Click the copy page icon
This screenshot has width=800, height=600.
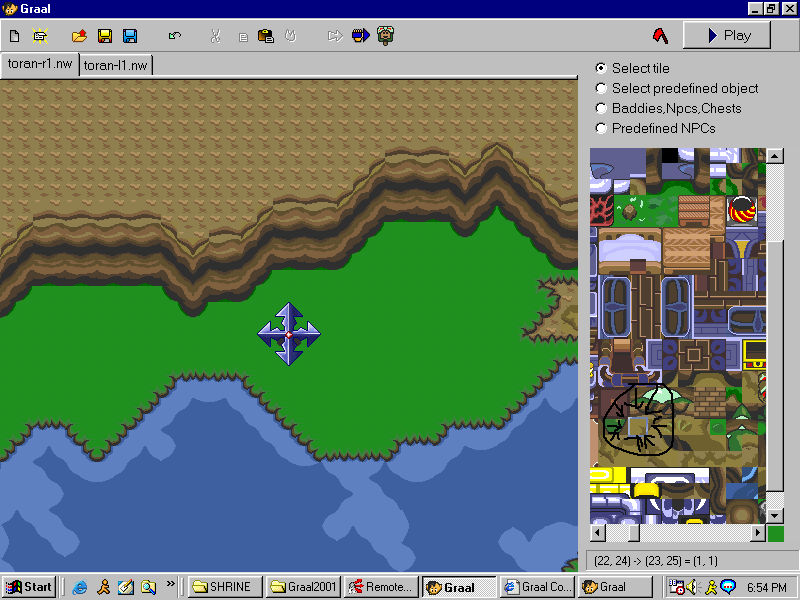(x=243, y=37)
